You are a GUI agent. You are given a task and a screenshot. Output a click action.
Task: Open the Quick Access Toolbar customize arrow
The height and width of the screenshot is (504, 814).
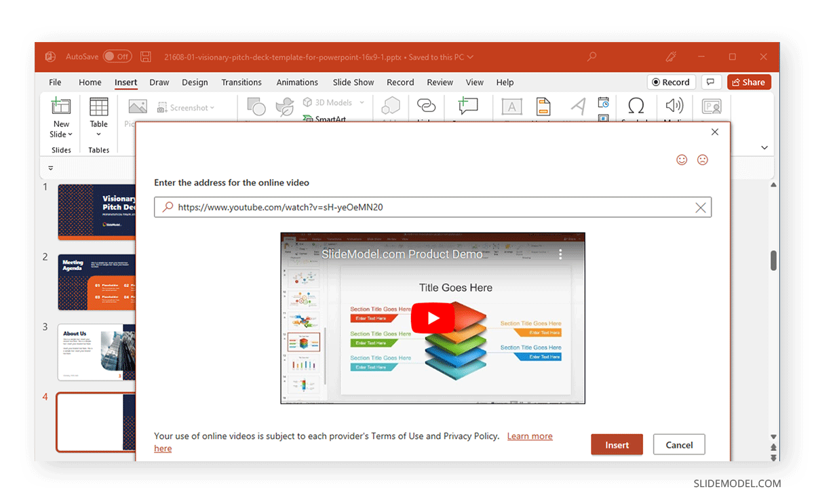coord(51,168)
